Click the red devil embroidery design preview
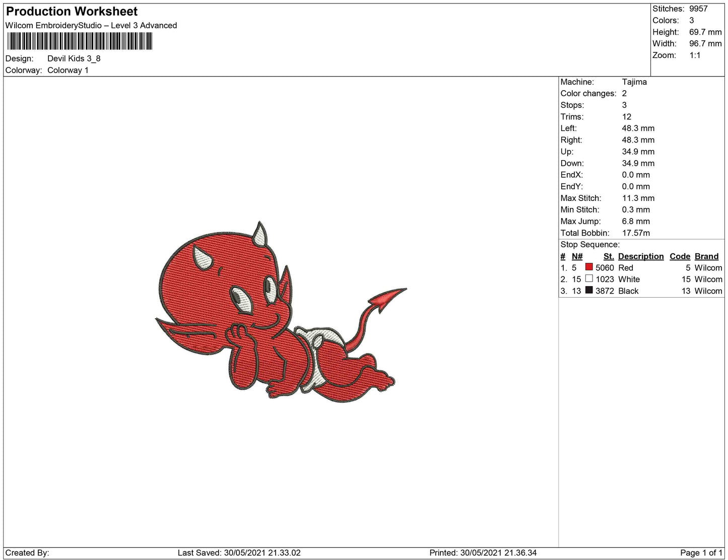Image resolution: width=728 pixels, height=560 pixels. pyautogui.click(x=281, y=311)
